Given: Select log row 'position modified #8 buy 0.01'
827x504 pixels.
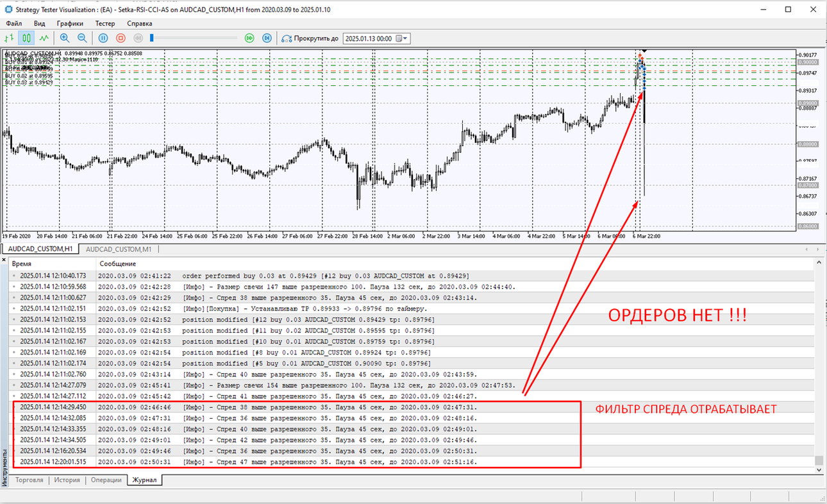Looking at the screenshot, I should pos(412,352).
